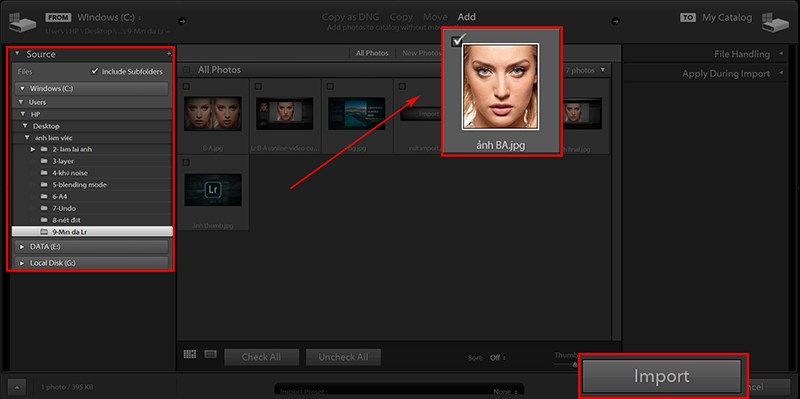
Task: Select the B-A.jpg thumbnail
Action: click(213, 114)
